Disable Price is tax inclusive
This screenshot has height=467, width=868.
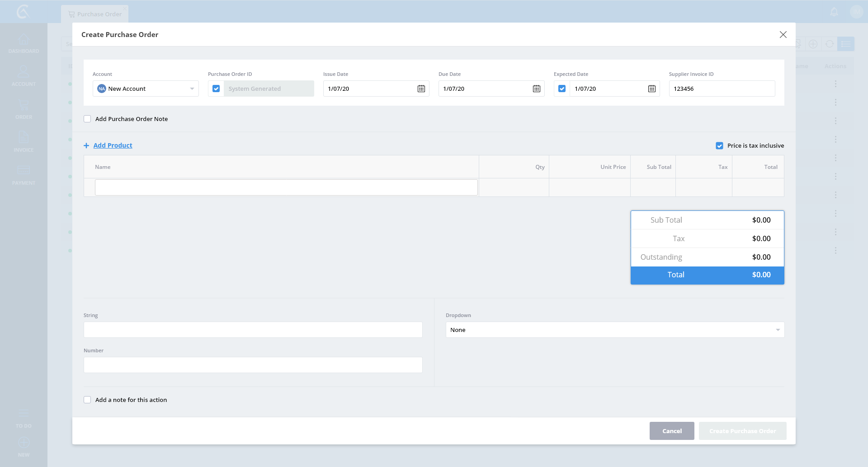pyautogui.click(x=719, y=145)
